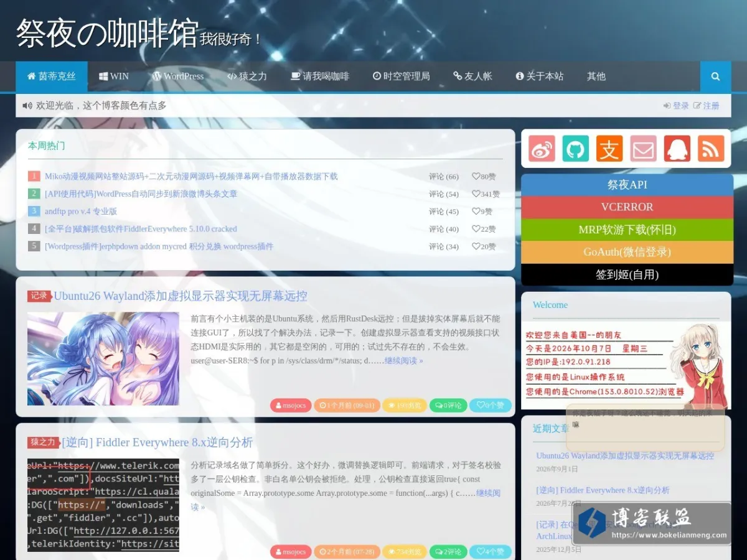This screenshot has width=747, height=560.
Task: Open the erphpdown addon mycred post
Action: click(x=159, y=246)
